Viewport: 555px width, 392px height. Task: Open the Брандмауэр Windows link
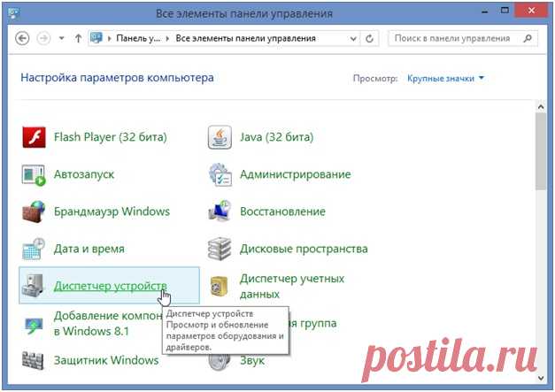coord(112,211)
